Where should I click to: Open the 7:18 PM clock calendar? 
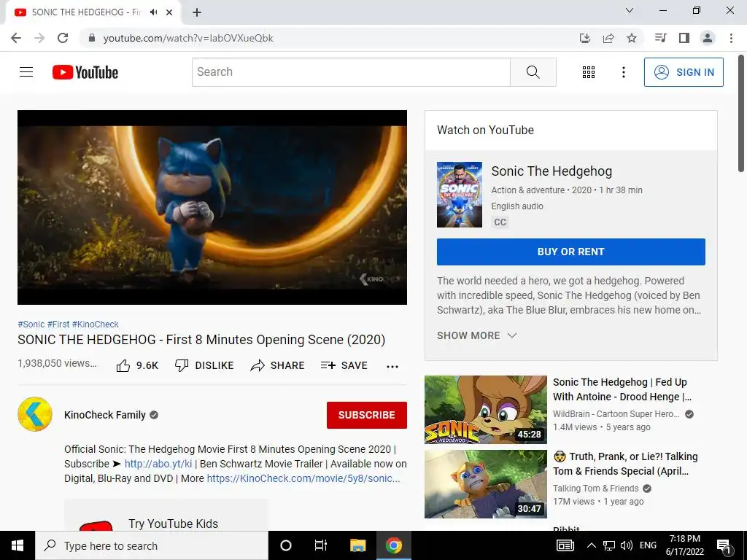tap(684, 545)
